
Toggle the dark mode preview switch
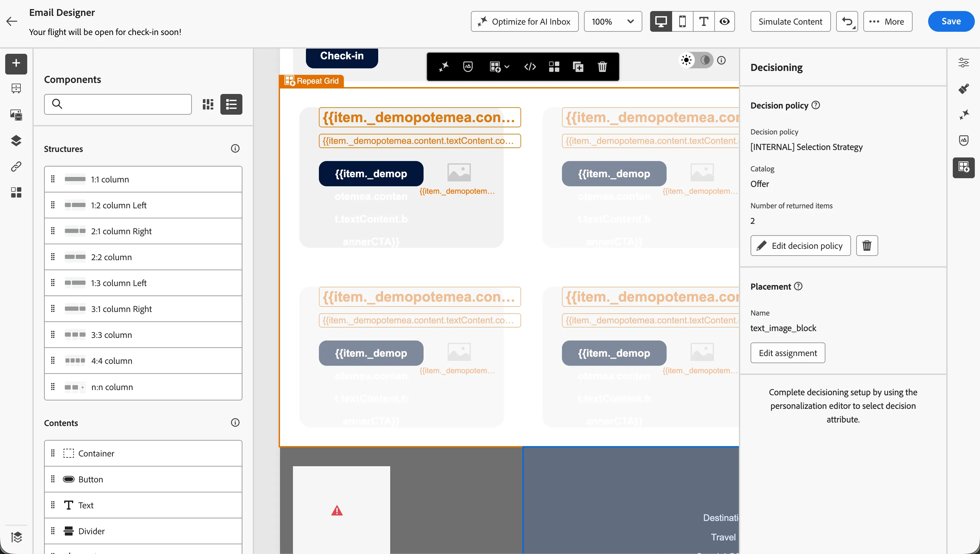[696, 60]
